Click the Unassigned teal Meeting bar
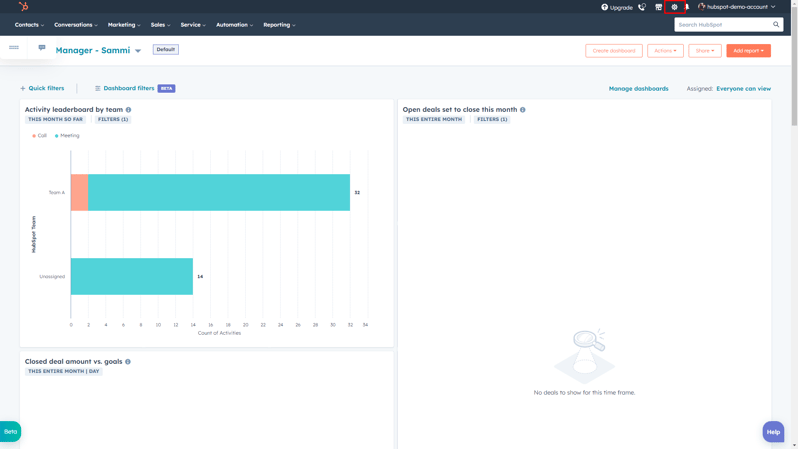 point(132,276)
